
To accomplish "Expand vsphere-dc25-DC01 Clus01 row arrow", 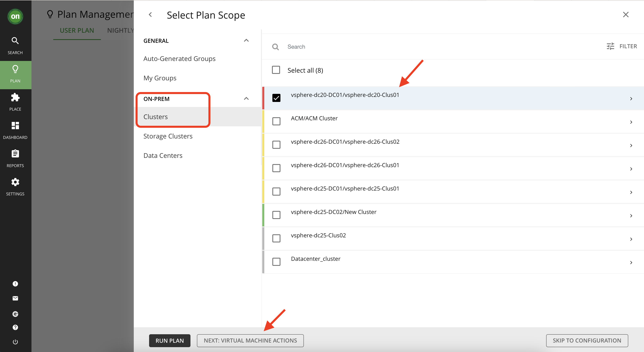I will [x=631, y=192].
